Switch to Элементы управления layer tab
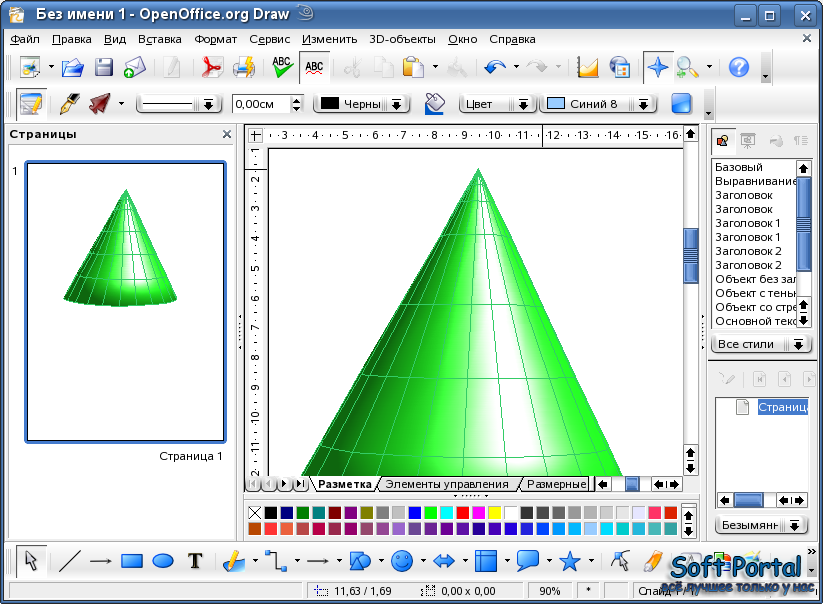Screen dimensions: 823x604 446,484
